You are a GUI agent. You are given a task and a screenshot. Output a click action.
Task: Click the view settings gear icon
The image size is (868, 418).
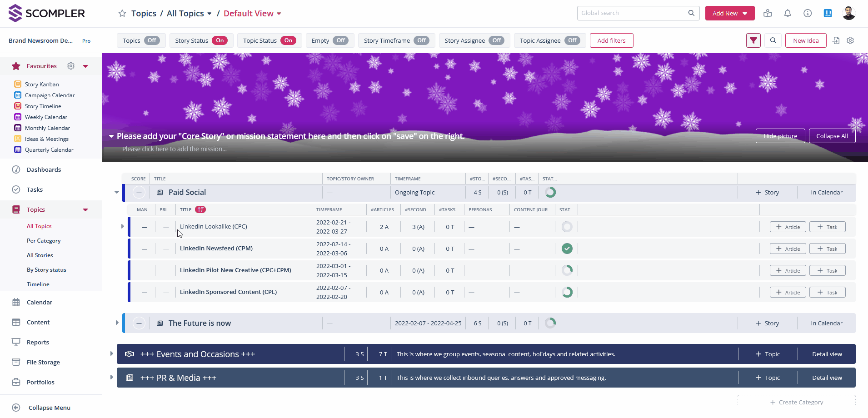click(x=850, y=40)
